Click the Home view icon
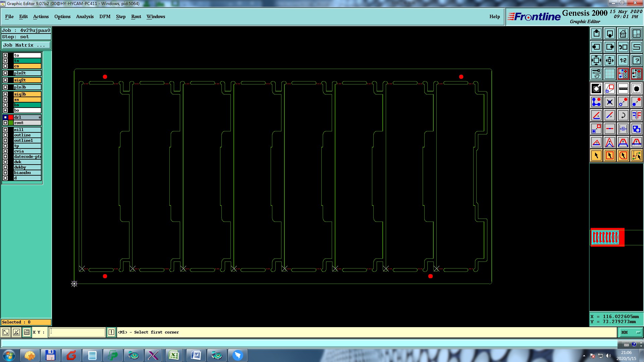644x362 pixels. tap(623, 34)
